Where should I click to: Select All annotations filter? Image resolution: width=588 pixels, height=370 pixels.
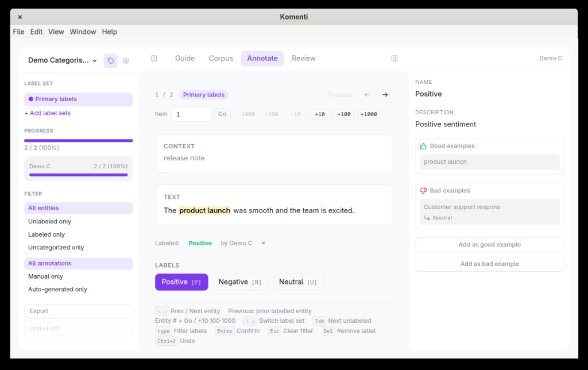pos(78,264)
